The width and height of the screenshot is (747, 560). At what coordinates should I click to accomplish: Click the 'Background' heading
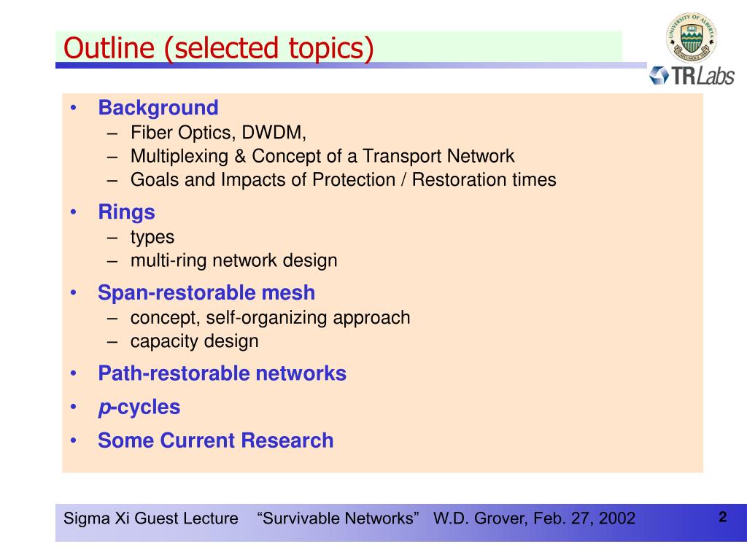158,108
